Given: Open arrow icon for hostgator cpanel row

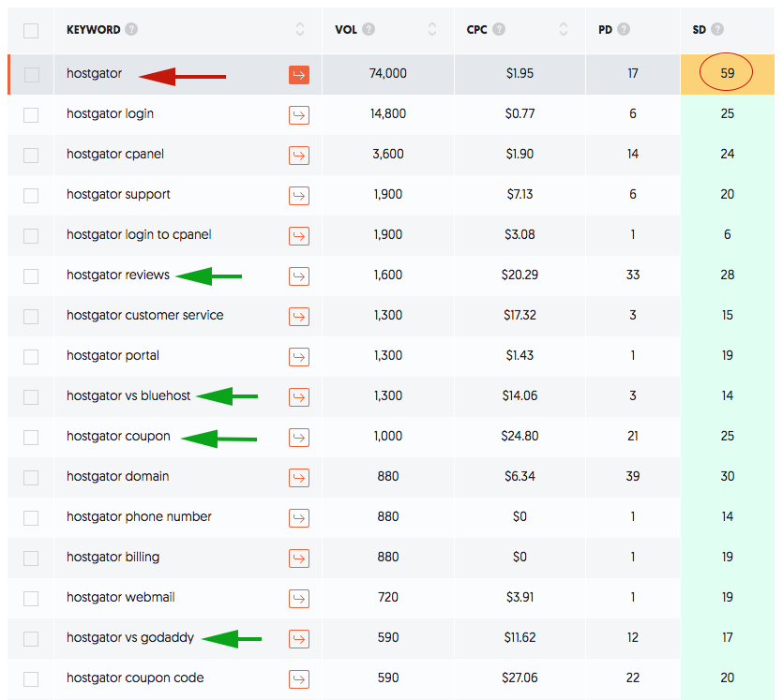Looking at the screenshot, I should click(x=299, y=156).
